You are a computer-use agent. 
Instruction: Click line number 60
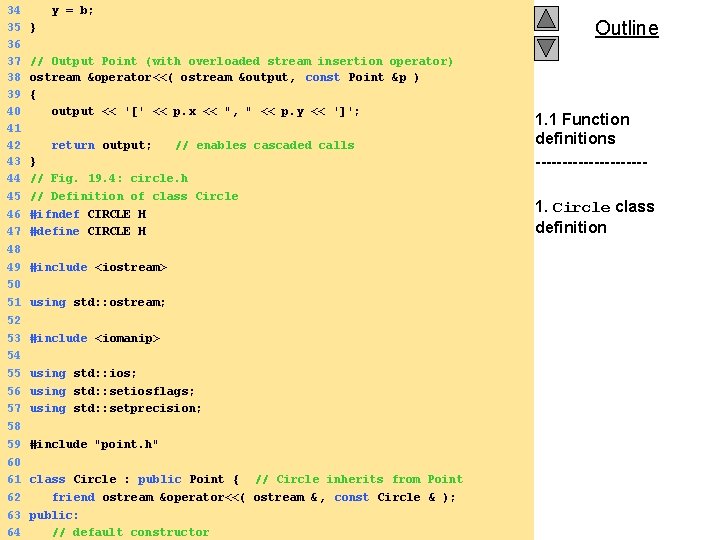pos(14,462)
